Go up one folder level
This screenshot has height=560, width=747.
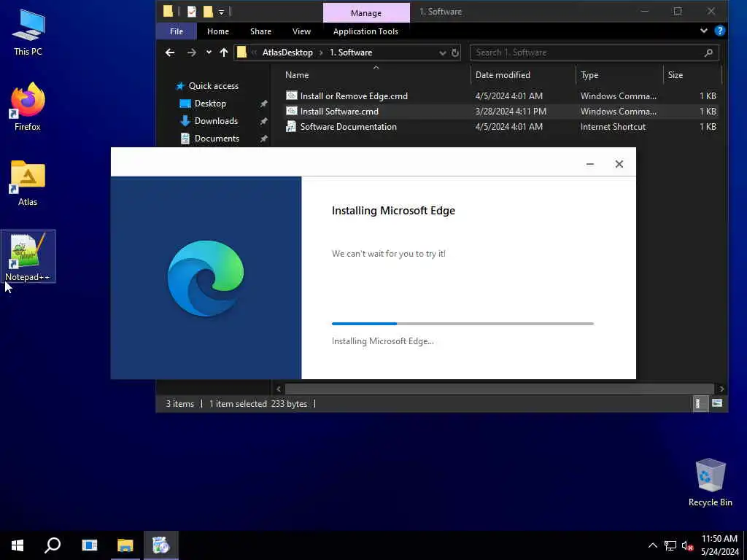tap(224, 52)
